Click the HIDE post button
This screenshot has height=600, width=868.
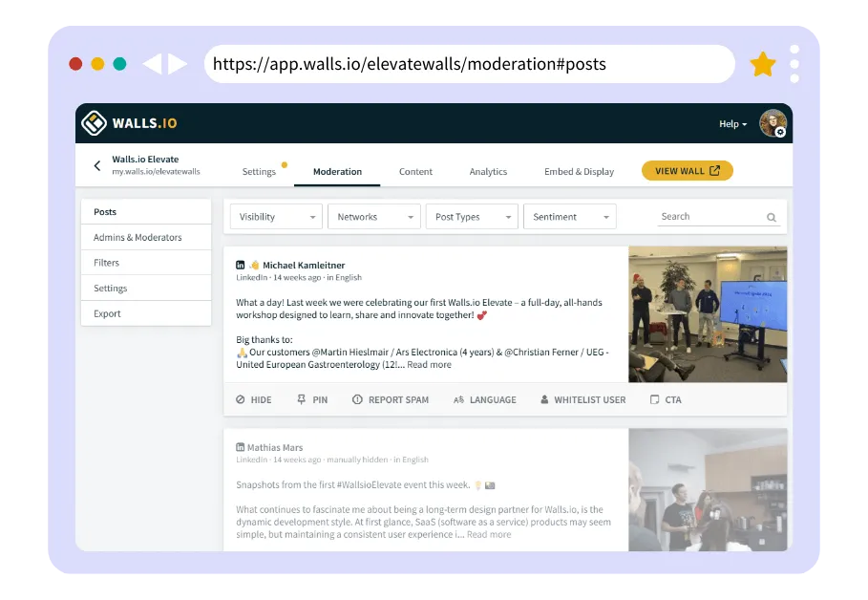point(254,399)
